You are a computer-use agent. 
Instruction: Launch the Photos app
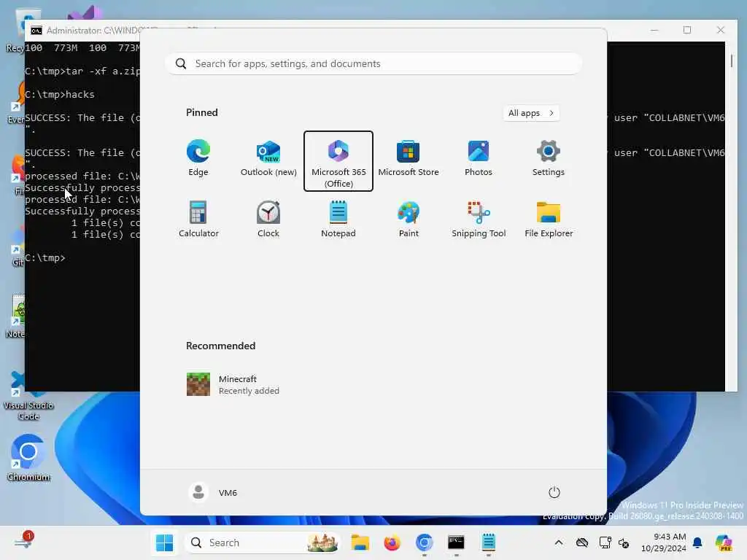(x=479, y=160)
